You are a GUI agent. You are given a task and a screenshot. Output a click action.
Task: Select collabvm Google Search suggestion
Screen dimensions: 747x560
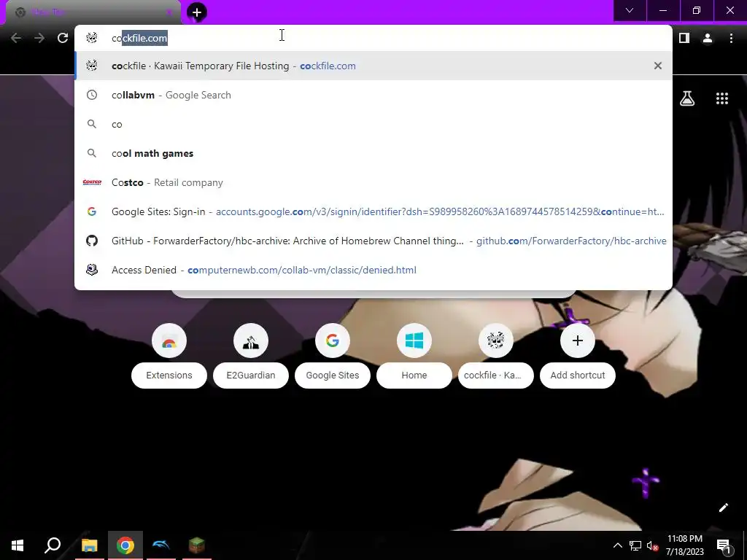(x=373, y=95)
